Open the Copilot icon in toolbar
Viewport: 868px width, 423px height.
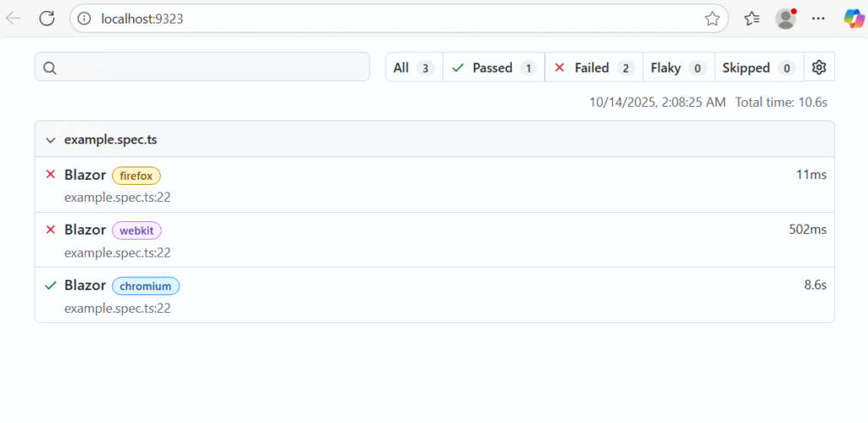pos(852,18)
